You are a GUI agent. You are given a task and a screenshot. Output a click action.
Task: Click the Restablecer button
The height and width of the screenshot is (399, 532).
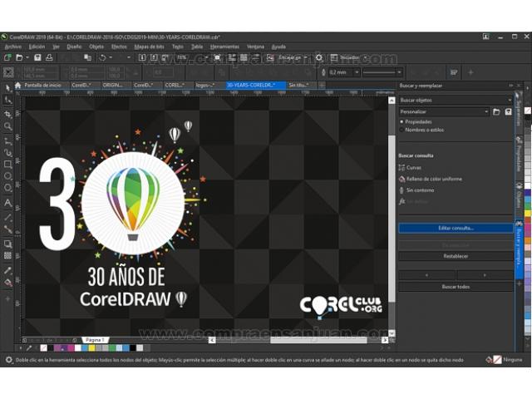[x=456, y=256]
